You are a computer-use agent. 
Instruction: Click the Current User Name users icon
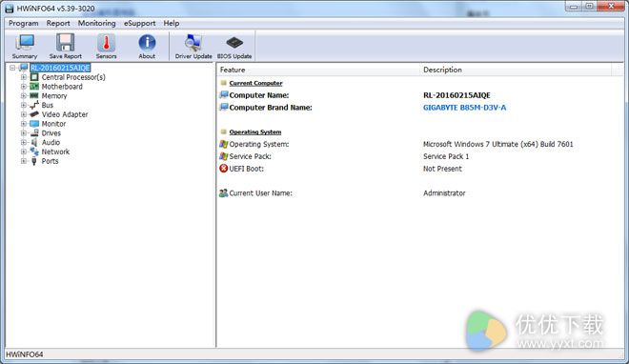tap(223, 192)
